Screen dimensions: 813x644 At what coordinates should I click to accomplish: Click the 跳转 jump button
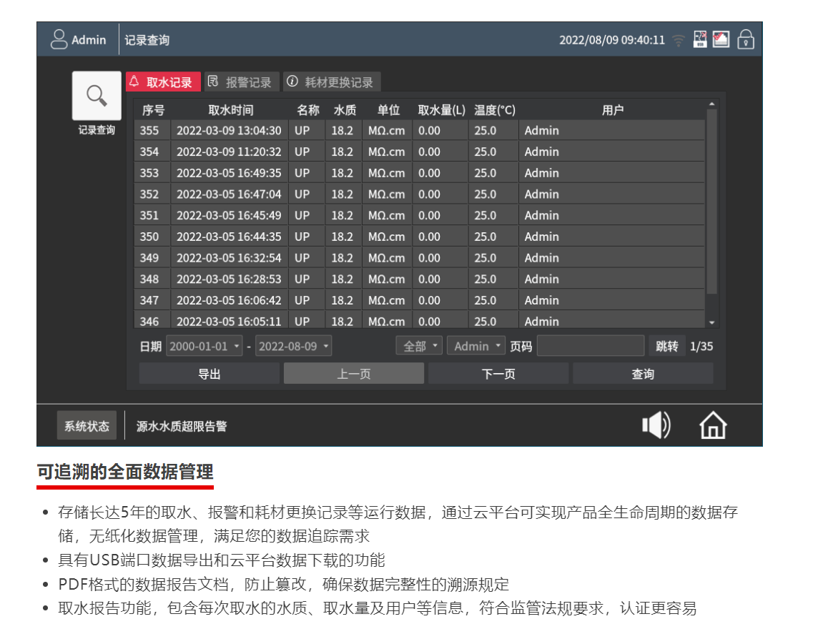(667, 346)
